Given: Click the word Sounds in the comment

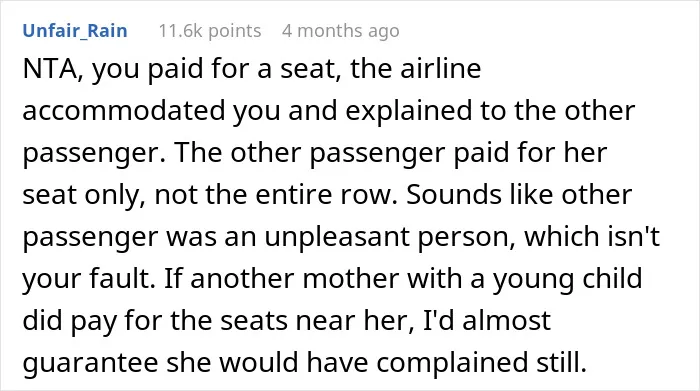Looking at the screenshot, I should pos(450,195).
